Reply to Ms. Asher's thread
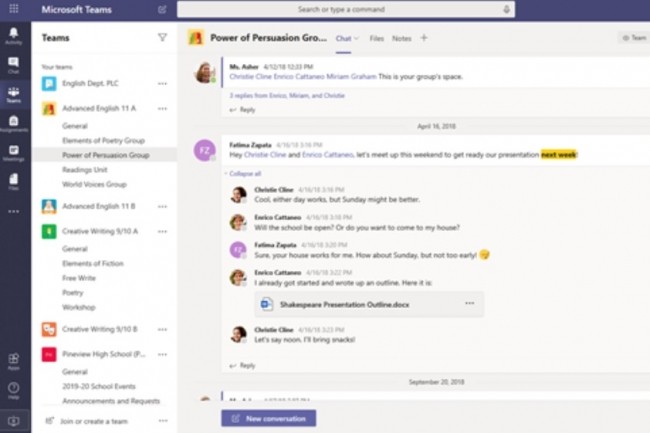This screenshot has height=433, width=650. [x=243, y=110]
